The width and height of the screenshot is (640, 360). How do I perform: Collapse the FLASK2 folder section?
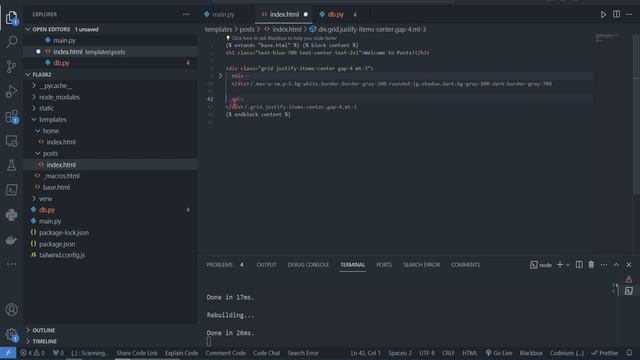click(28, 75)
